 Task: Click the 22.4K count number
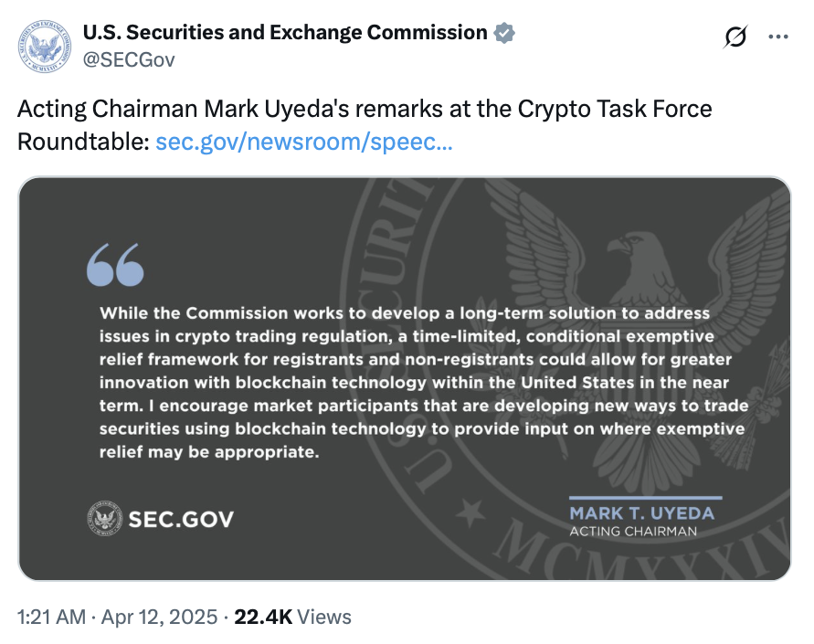(263, 617)
